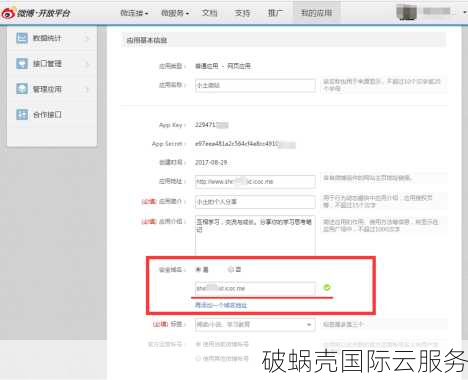The height and width of the screenshot is (380, 468).
Task: Expand the 数据统计 chevron arrow
Action: (87, 38)
